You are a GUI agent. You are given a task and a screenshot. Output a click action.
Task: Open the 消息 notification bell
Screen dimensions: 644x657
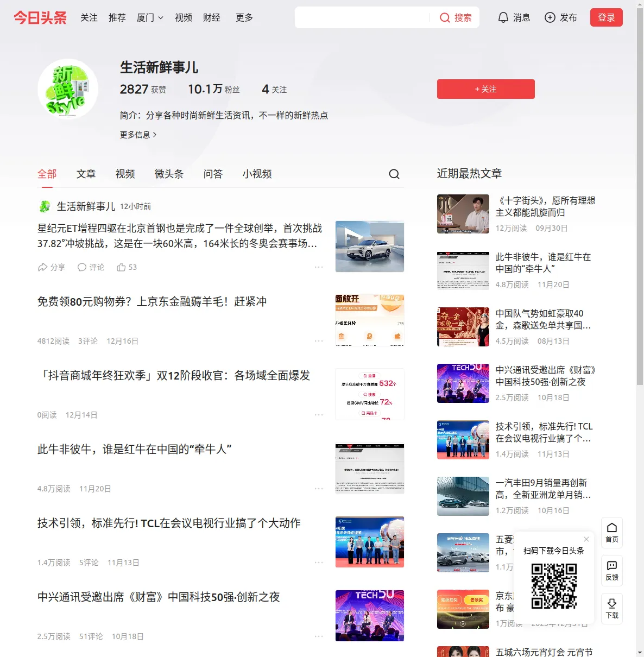click(x=514, y=18)
